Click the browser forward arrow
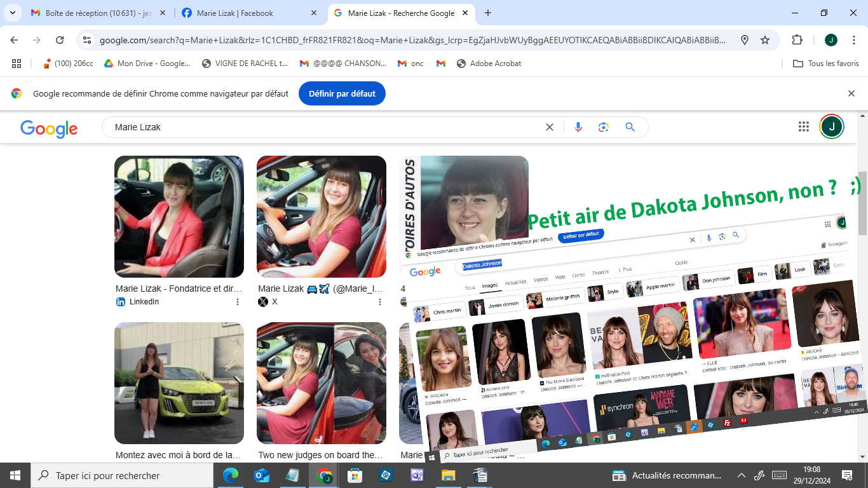Image resolution: width=868 pixels, height=488 pixels. (37, 40)
